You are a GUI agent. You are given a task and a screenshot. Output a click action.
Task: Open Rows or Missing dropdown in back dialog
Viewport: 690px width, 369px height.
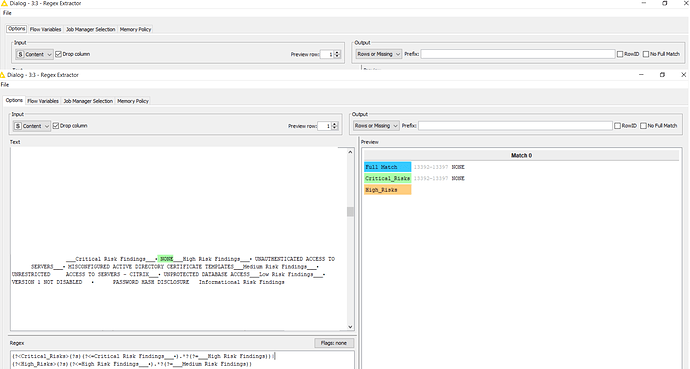pos(379,54)
